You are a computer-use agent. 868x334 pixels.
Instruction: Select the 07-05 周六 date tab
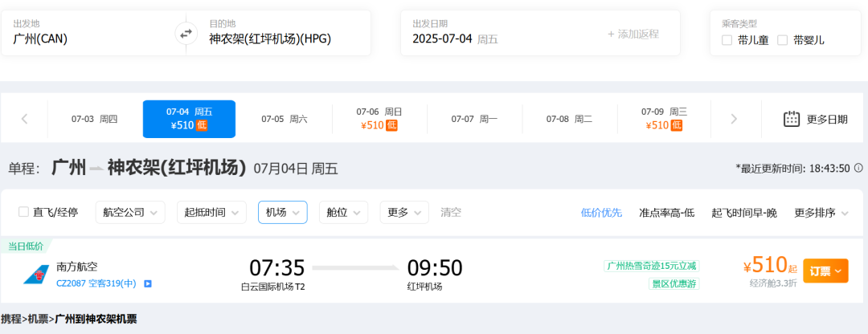click(x=284, y=119)
